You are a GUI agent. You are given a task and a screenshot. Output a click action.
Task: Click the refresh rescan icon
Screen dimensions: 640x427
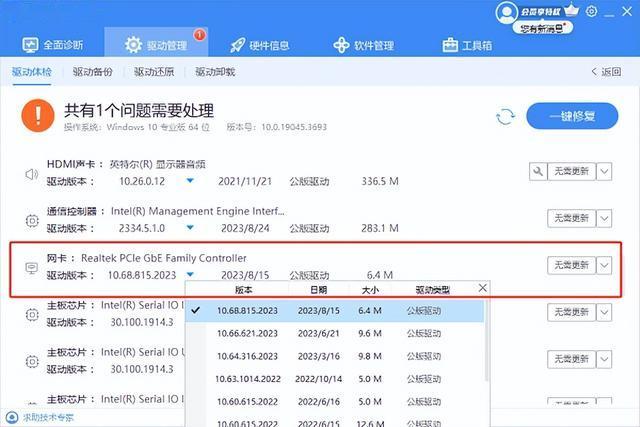(x=505, y=117)
